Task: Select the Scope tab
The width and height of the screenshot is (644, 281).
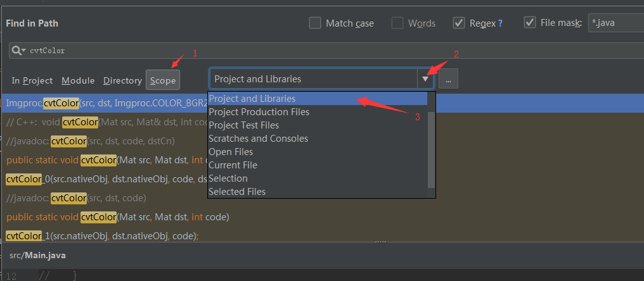Action: pos(163,80)
